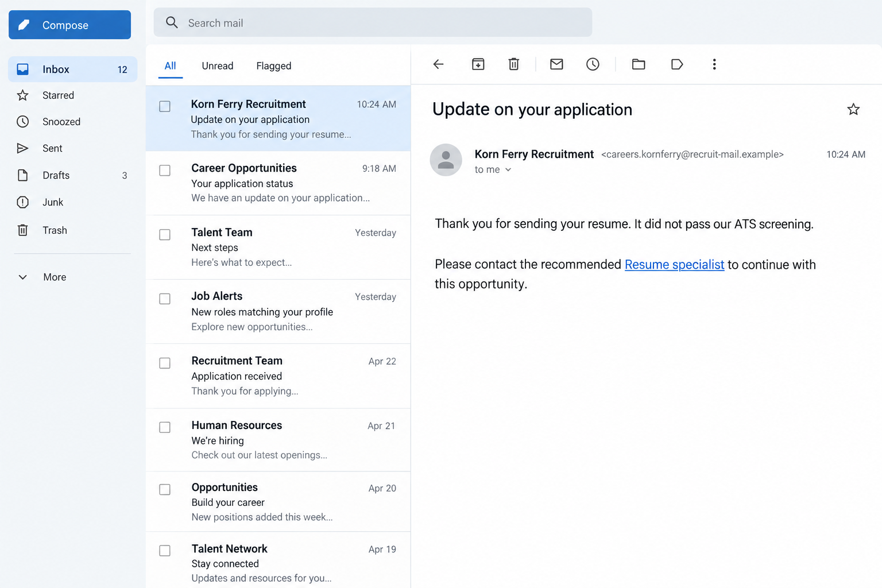Image resolution: width=882 pixels, height=588 pixels.
Task: Open the Recruitment Team 'Application received' email
Action: (x=278, y=376)
